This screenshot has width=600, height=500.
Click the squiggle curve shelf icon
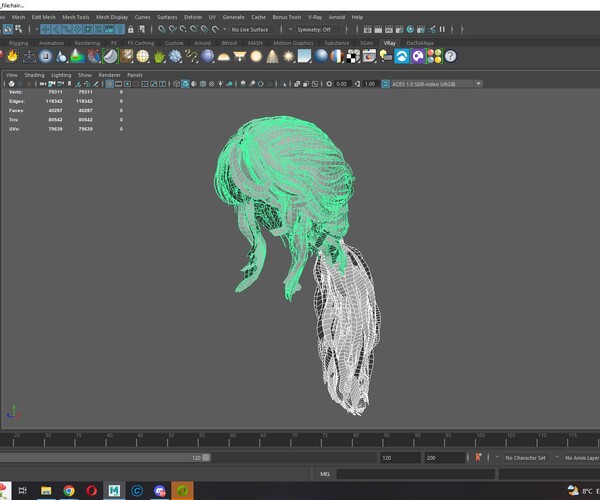point(191,57)
